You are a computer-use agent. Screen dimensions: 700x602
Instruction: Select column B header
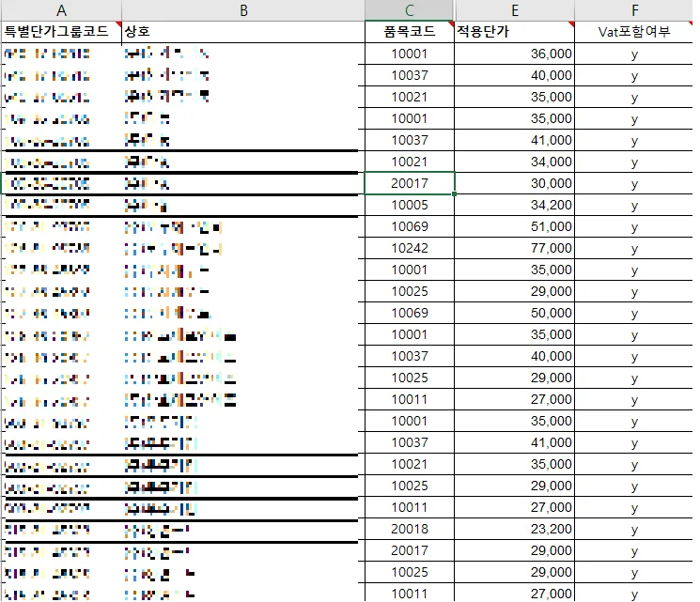click(x=243, y=10)
